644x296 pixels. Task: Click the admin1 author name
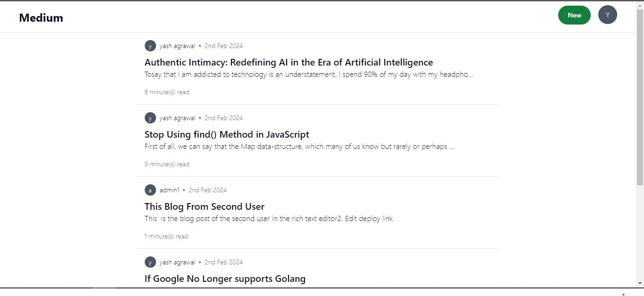tap(169, 190)
